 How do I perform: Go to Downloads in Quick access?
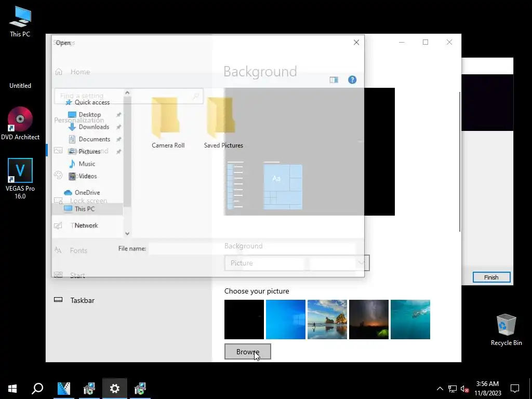pyautogui.click(x=89, y=127)
